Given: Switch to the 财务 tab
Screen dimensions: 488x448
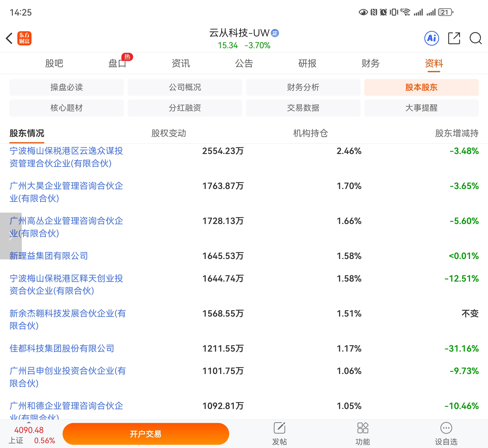Looking at the screenshot, I should point(370,63).
